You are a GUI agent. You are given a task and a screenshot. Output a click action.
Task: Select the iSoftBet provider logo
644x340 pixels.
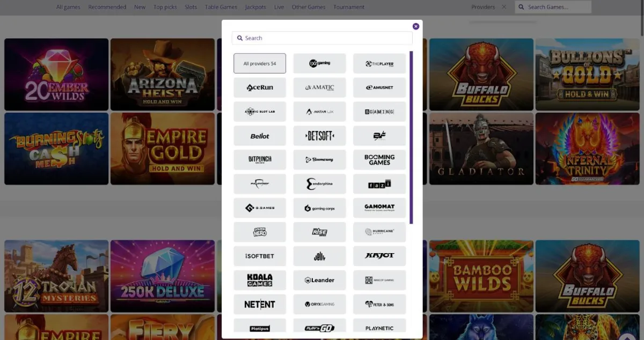(260, 256)
